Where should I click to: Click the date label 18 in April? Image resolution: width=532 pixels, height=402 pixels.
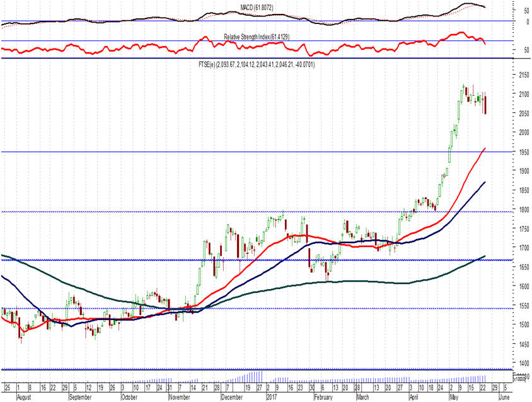(431, 388)
